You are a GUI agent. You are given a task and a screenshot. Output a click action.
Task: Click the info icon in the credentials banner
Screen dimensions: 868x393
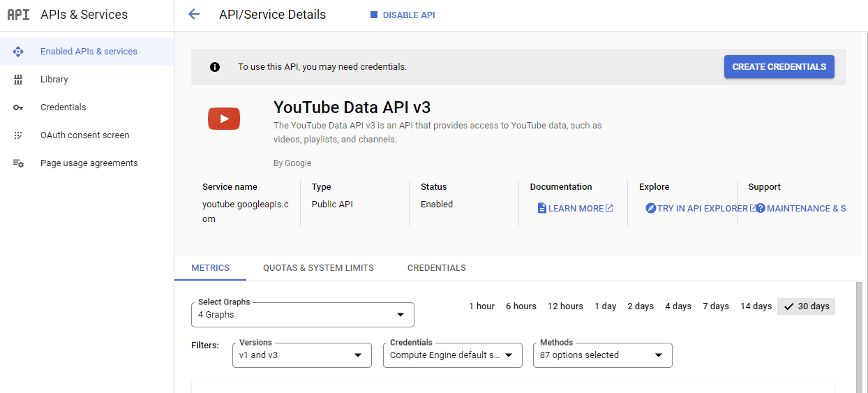215,67
